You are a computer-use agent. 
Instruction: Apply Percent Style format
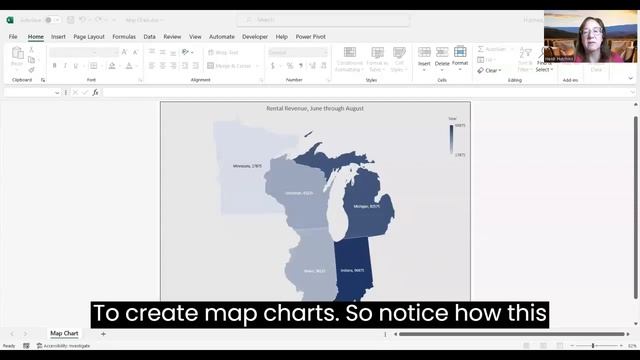click(x=290, y=66)
